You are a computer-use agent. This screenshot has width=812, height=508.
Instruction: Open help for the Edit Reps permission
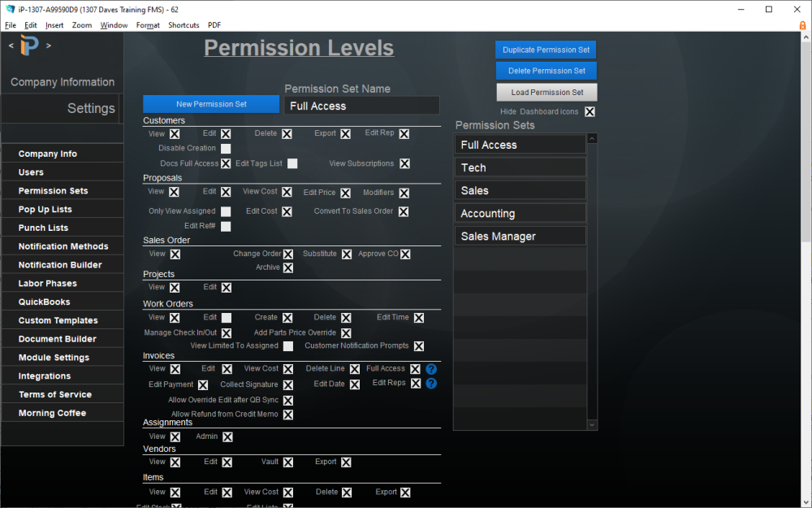pos(431,383)
